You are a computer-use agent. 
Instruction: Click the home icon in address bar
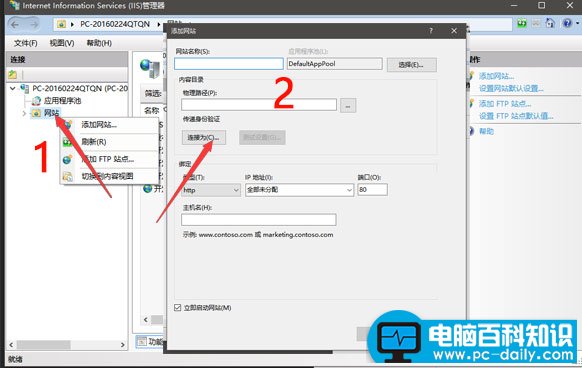pos(550,23)
